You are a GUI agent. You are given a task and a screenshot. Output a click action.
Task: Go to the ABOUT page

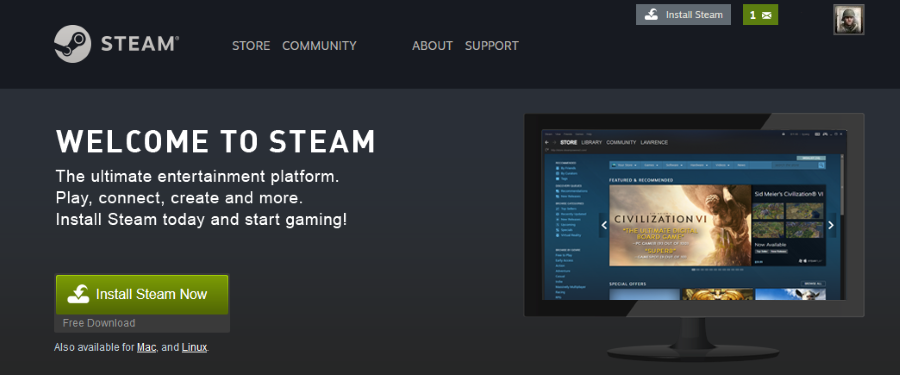coord(432,46)
